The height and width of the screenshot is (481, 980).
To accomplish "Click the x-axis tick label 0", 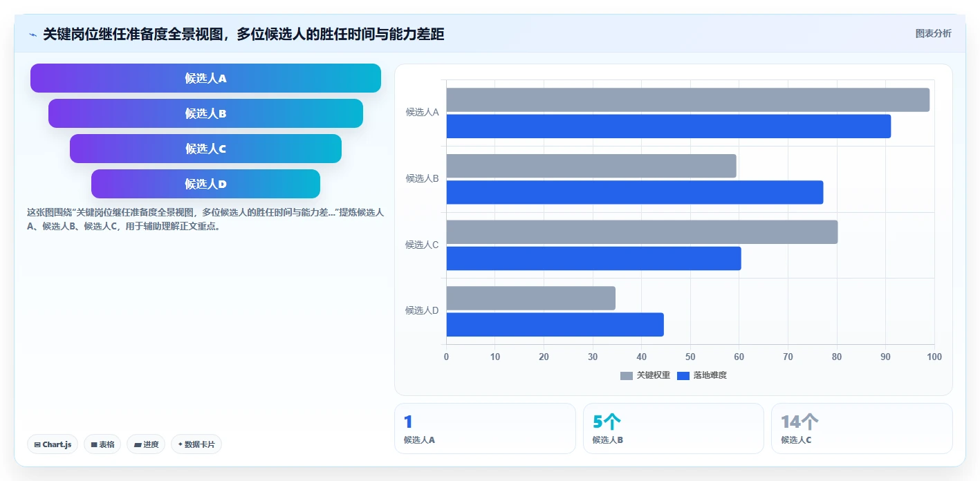I will point(446,357).
